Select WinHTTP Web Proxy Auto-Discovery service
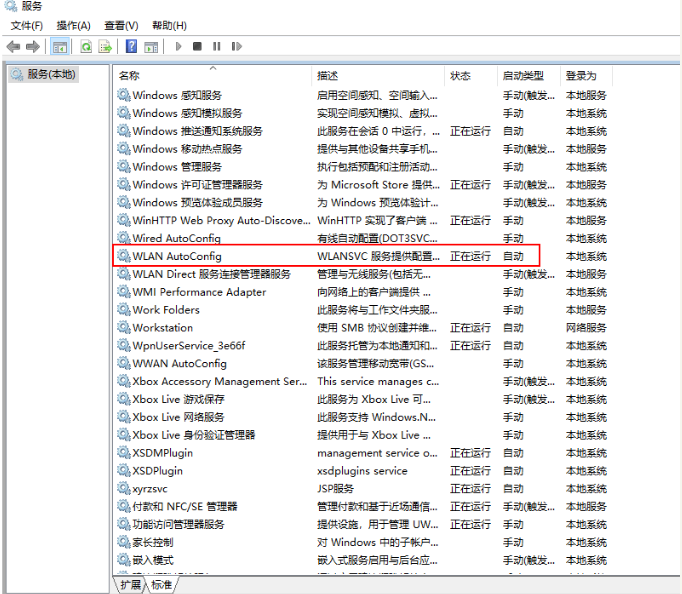682x594 pixels. [362, 220]
